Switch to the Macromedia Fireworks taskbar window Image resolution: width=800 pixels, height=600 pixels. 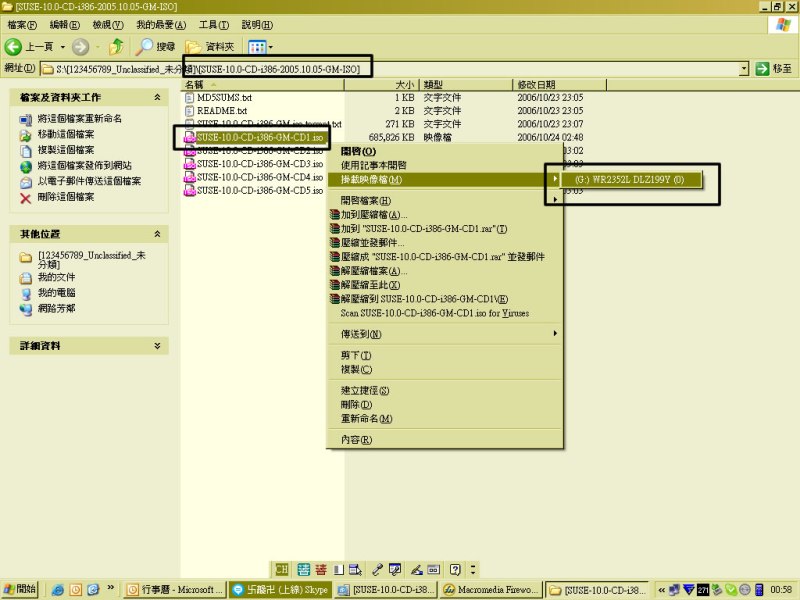pyautogui.click(x=491, y=590)
